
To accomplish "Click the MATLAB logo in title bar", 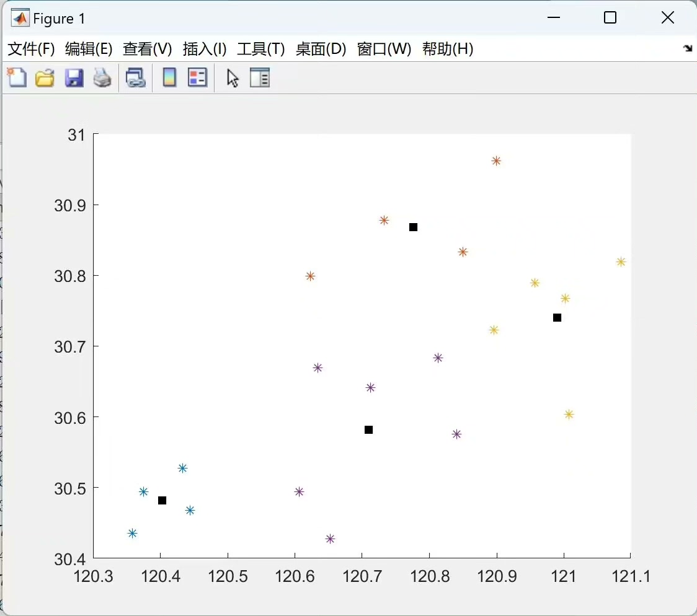I will pos(20,18).
